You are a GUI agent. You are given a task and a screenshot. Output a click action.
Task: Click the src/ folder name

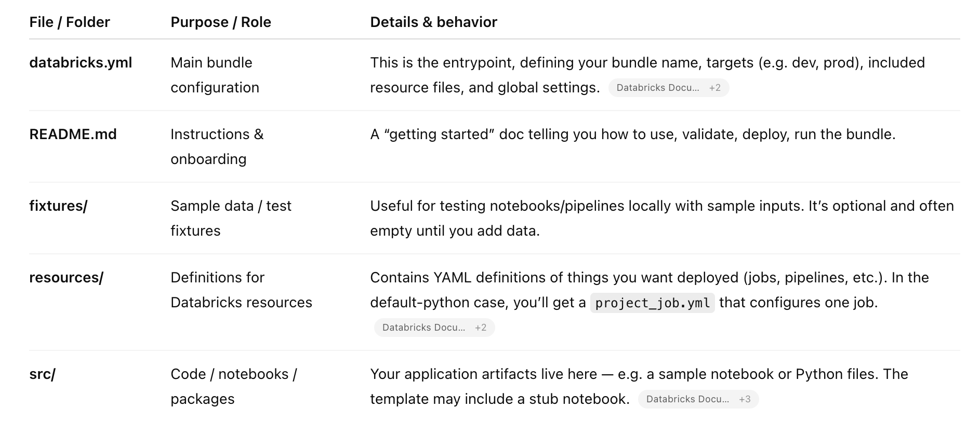point(42,374)
